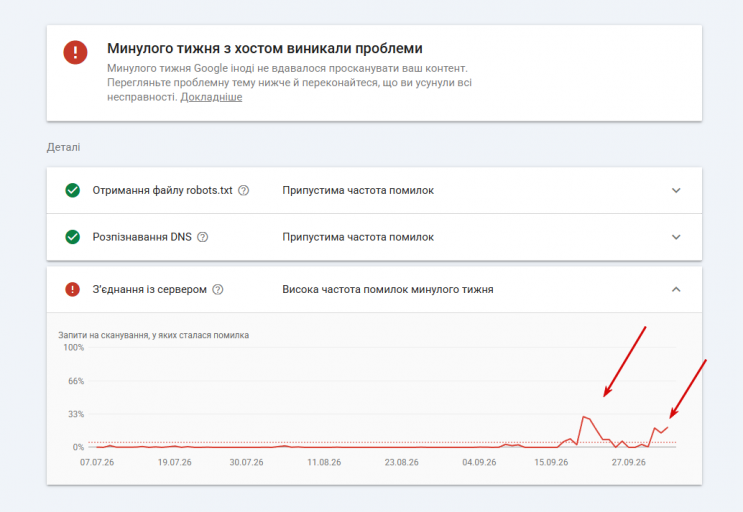Open help icon beside З'єднання із сервером
743x512 pixels.
[218, 289]
